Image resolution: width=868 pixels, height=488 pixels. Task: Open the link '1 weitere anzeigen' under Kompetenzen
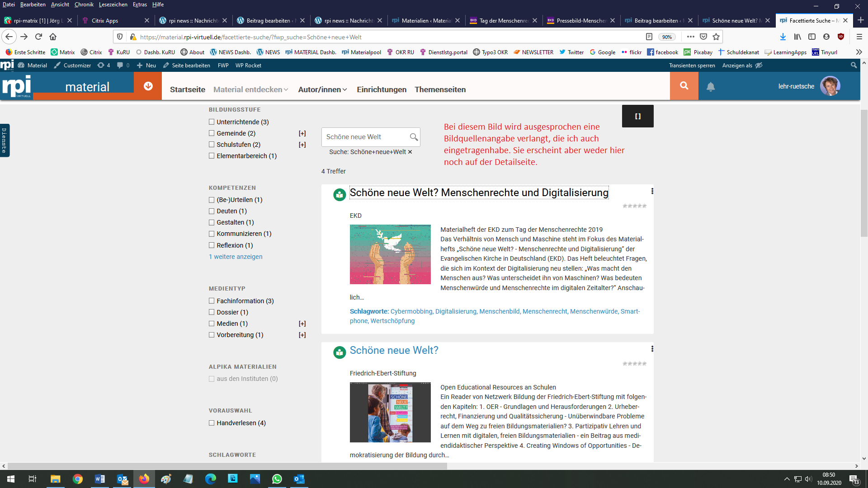pyautogui.click(x=236, y=256)
